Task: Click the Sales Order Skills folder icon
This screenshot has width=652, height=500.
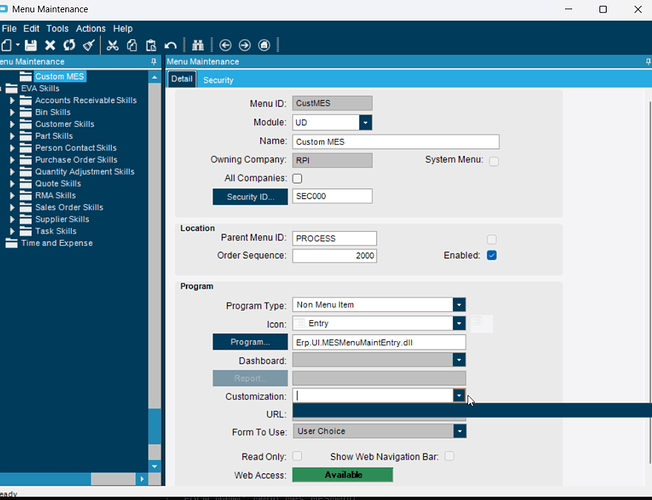Action: pyautogui.click(x=26, y=207)
